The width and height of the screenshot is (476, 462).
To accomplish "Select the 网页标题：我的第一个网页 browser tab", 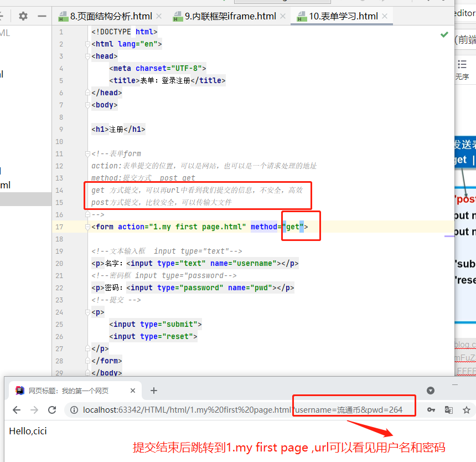I will (75, 391).
